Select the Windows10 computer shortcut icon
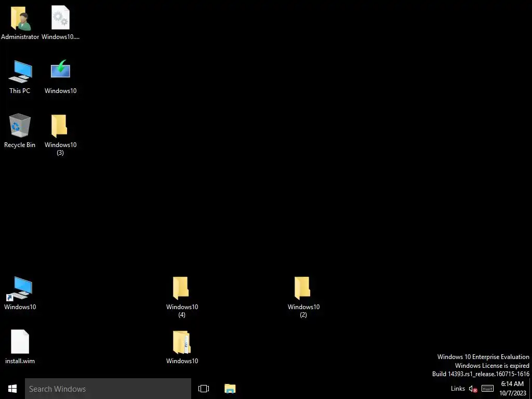 coord(19,289)
